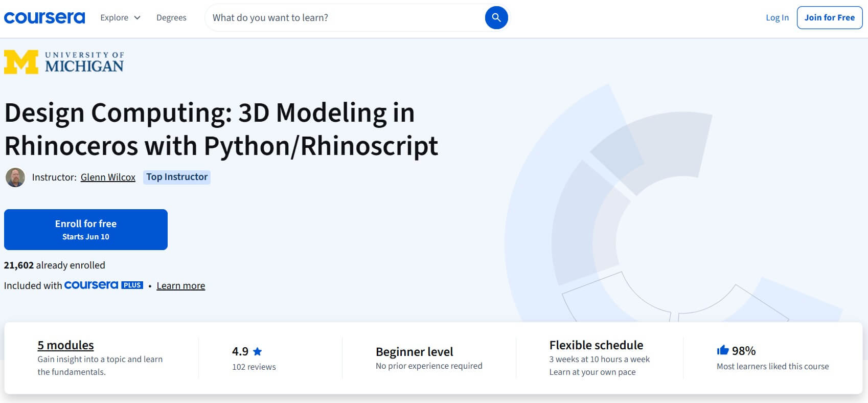
Task: Click the Log In link
Action: coord(777,17)
